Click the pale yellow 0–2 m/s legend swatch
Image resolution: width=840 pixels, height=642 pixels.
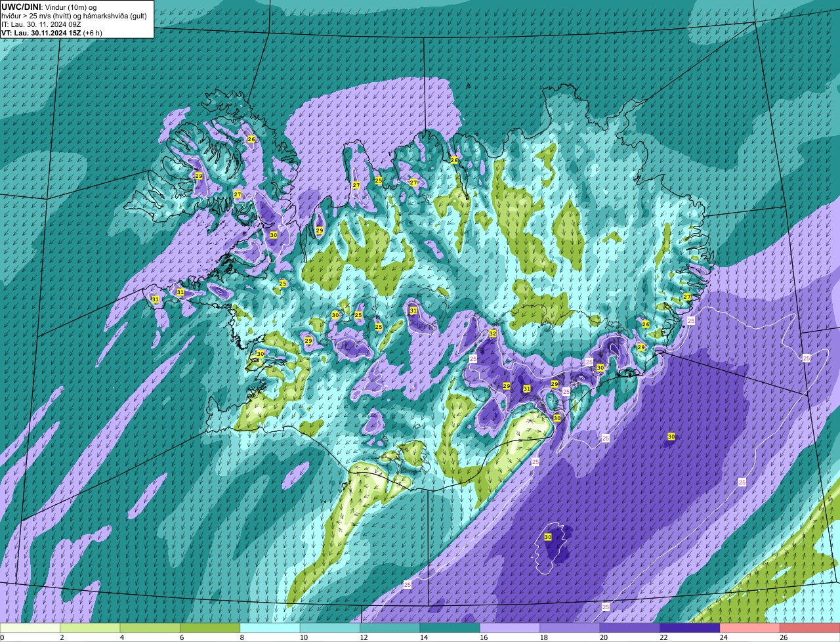[30, 628]
